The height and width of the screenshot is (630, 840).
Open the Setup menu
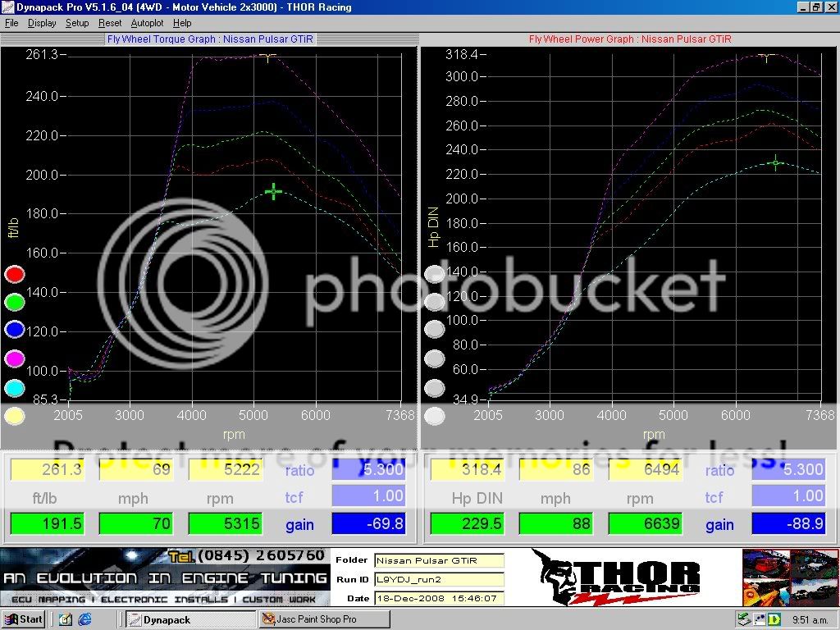[77, 23]
